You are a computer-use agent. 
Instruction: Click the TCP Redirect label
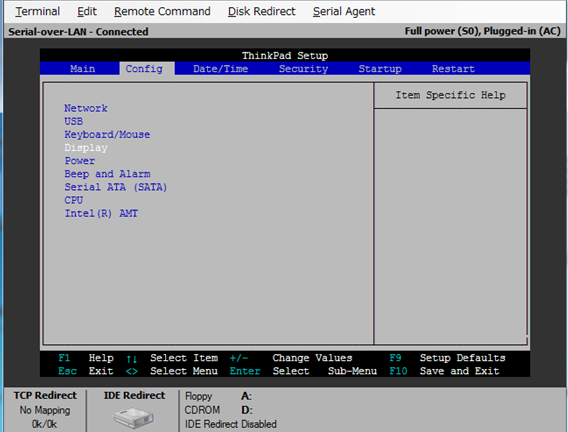click(x=45, y=395)
